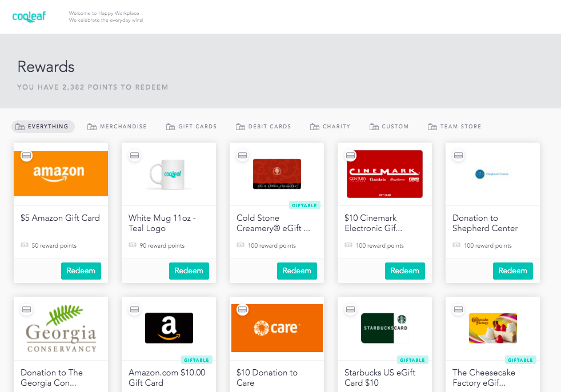561x392 pixels.
Task: Click card icon on Starbucks reward
Action: [351, 309]
